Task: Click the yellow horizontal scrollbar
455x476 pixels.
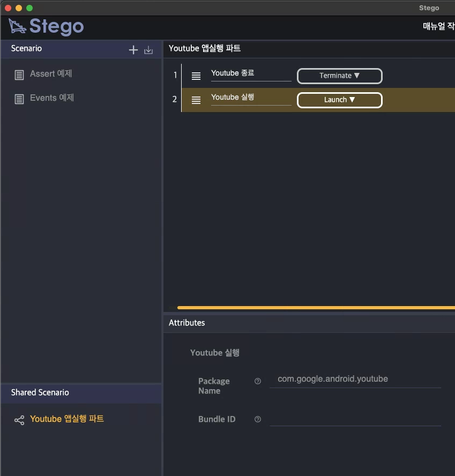Action: [316, 308]
